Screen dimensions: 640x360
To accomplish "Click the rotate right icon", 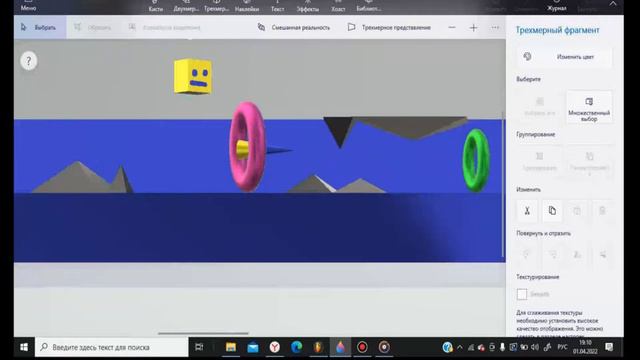I will click(x=552, y=255).
